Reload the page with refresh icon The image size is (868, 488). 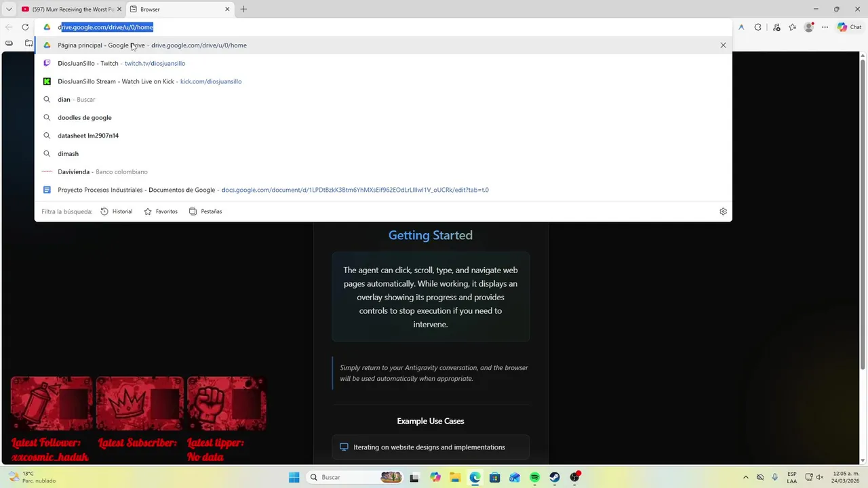(x=25, y=27)
